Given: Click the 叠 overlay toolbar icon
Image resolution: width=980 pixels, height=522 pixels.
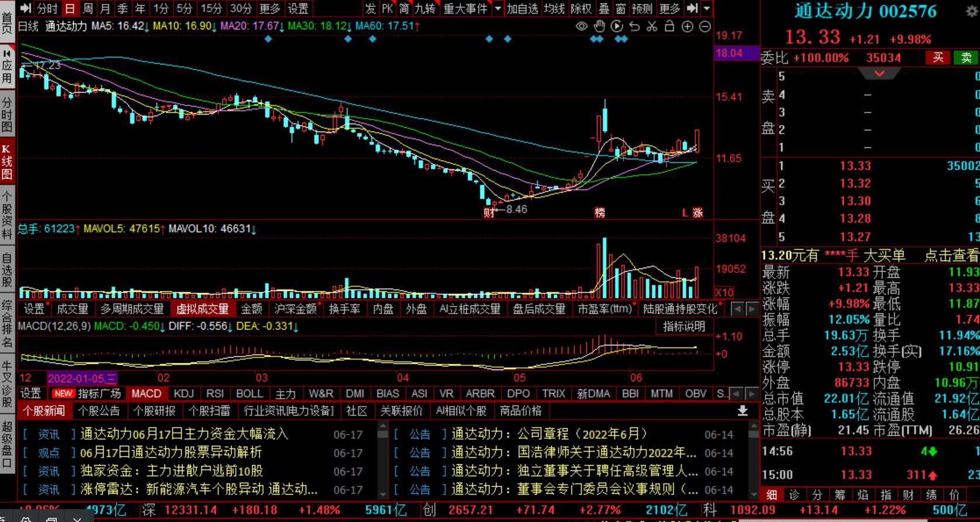Looking at the screenshot, I should tap(604, 8).
